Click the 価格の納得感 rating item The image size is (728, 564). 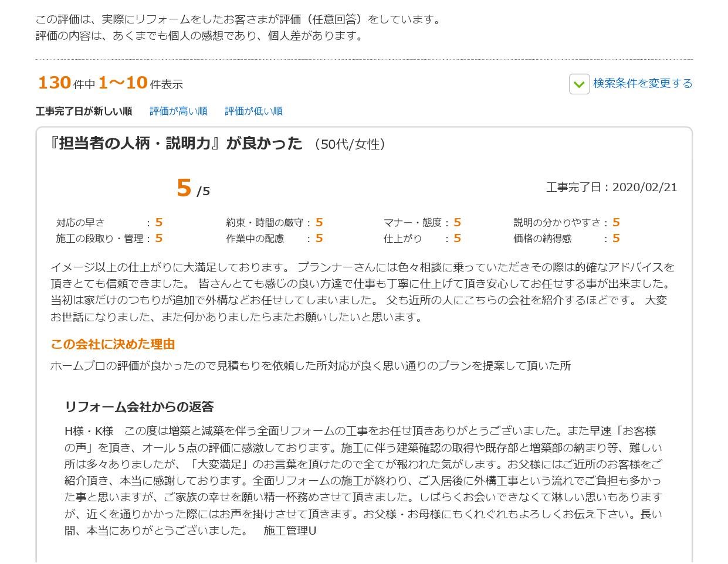(566, 239)
